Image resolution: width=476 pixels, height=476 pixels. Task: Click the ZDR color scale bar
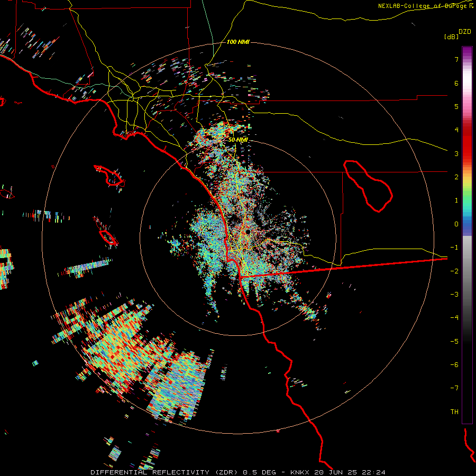[x=467, y=235]
